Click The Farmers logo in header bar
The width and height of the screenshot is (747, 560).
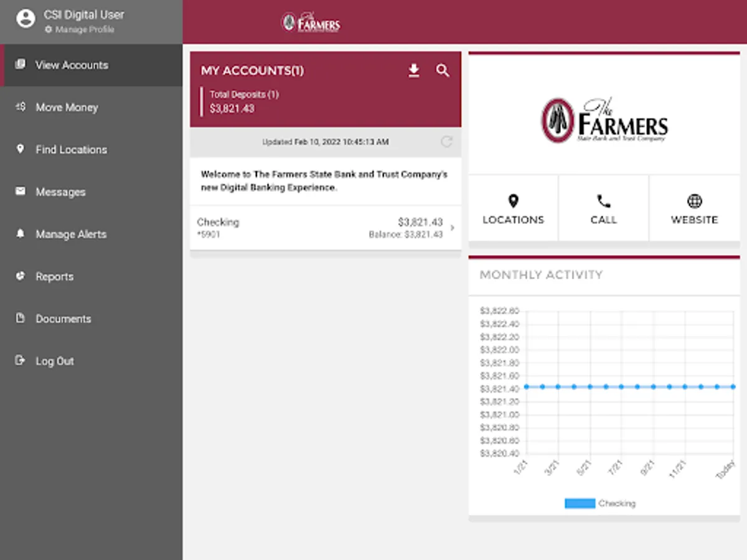tap(311, 22)
